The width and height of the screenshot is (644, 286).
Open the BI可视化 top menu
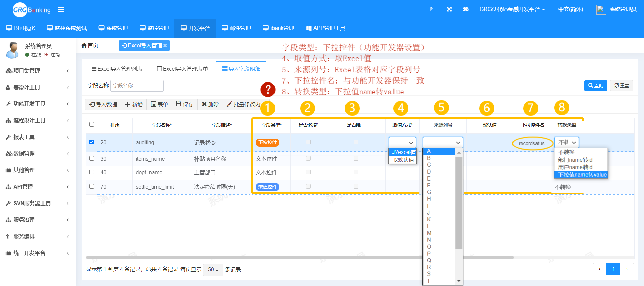coord(21,28)
